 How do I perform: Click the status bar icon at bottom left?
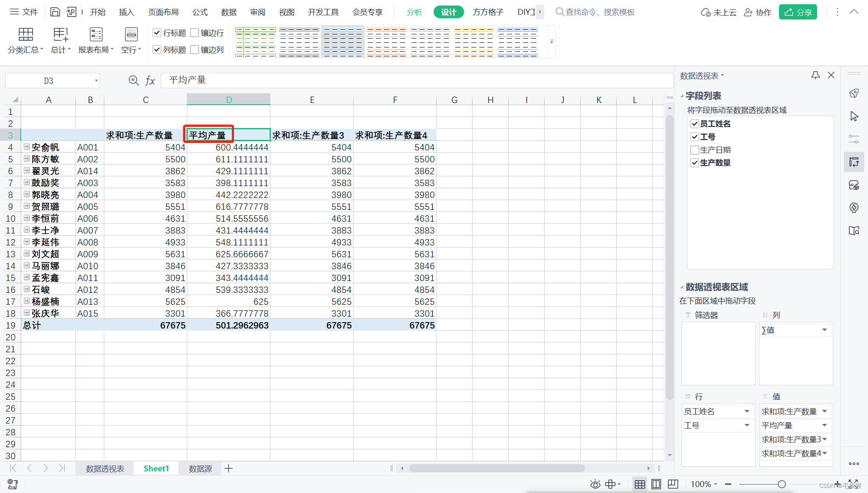pyautogui.click(x=12, y=484)
